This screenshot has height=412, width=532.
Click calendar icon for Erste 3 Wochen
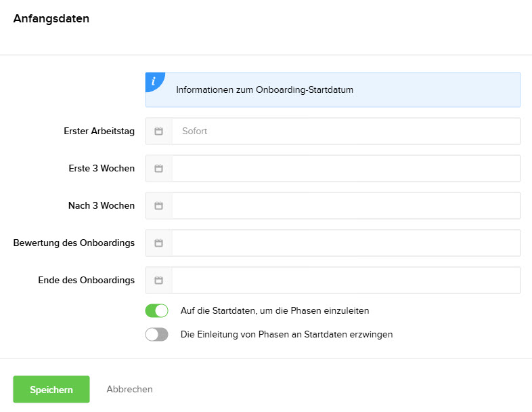(x=158, y=169)
